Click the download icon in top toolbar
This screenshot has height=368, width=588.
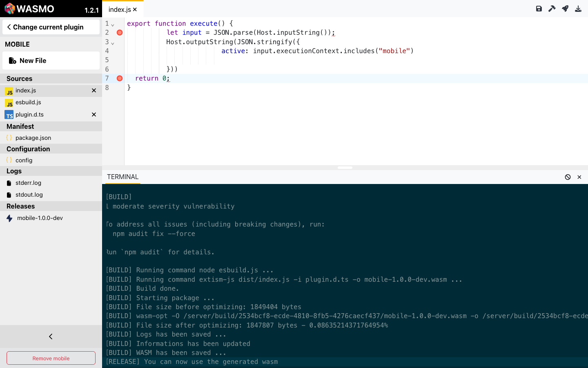pyautogui.click(x=578, y=9)
